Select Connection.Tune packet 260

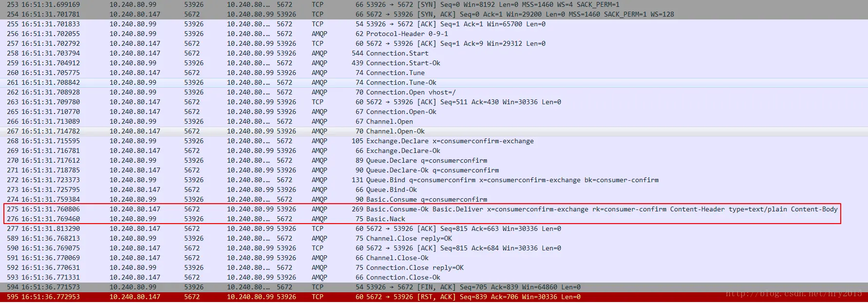pyautogui.click(x=434, y=73)
